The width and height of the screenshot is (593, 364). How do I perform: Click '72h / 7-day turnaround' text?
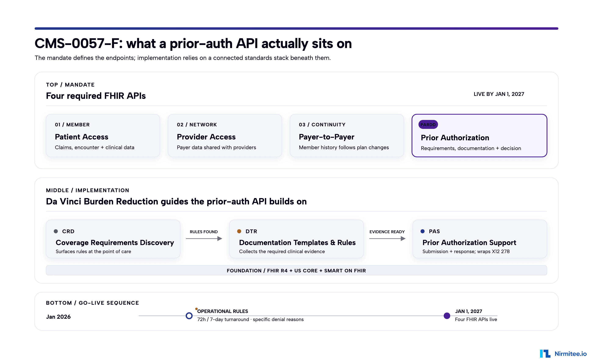(223, 320)
